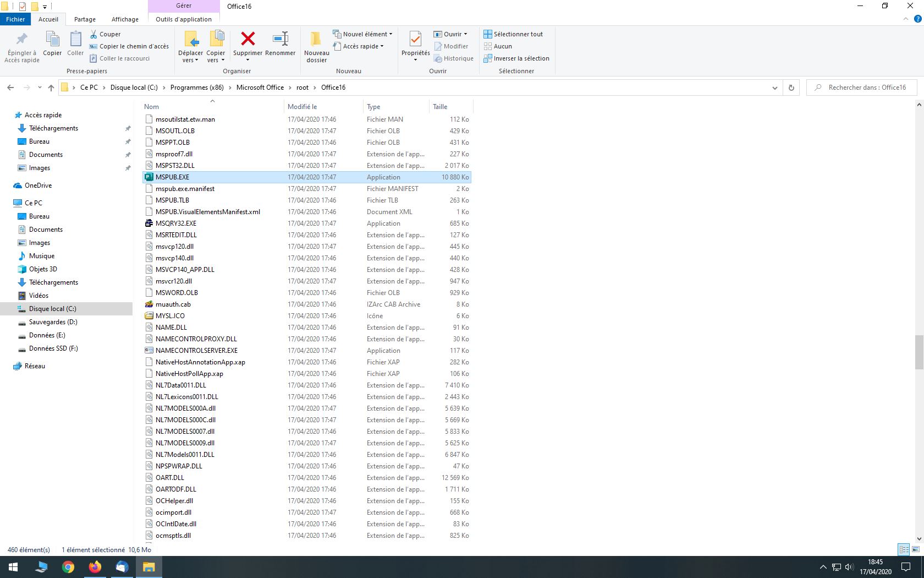The width and height of the screenshot is (924, 578).
Task: Select Accès rapide in navigation pane
Action: (43, 115)
